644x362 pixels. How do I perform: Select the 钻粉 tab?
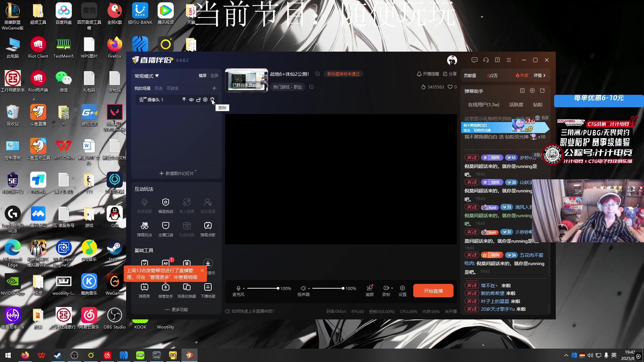538,105
